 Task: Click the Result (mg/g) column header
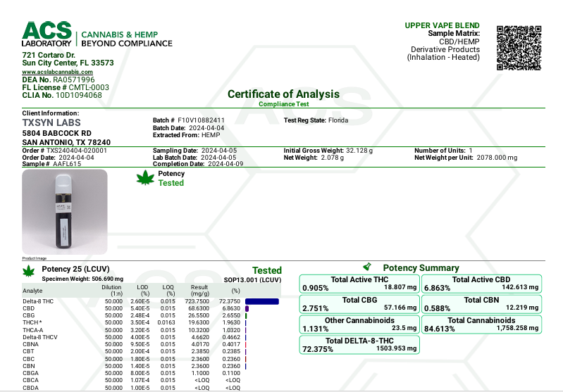pyautogui.click(x=199, y=290)
